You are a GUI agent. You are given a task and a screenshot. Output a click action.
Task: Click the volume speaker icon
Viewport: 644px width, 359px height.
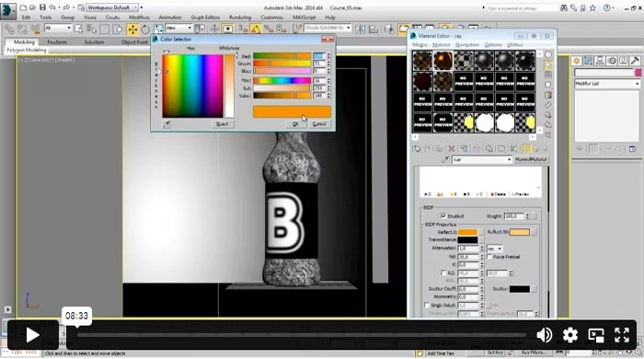545,335
